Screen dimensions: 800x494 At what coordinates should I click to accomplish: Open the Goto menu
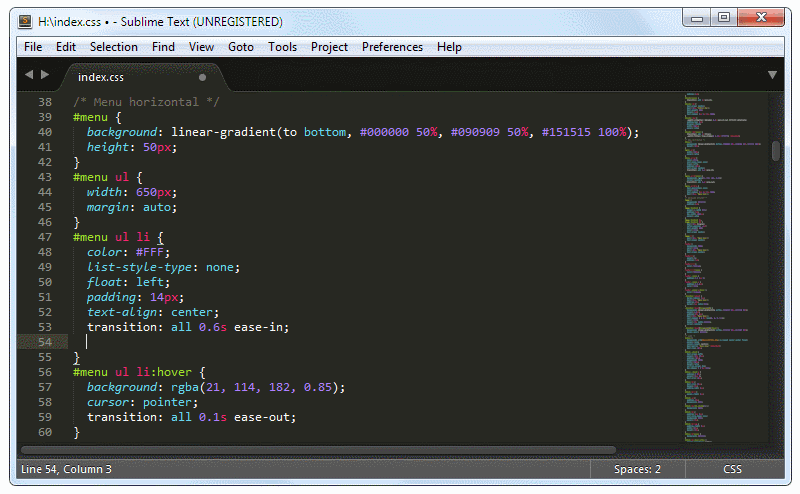(x=241, y=47)
